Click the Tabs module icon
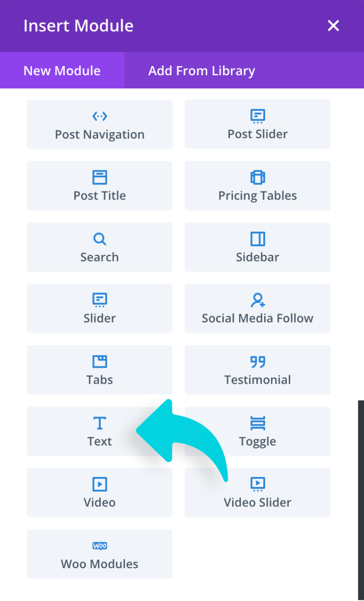This screenshot has width=364, height=601. pos(99,362)
